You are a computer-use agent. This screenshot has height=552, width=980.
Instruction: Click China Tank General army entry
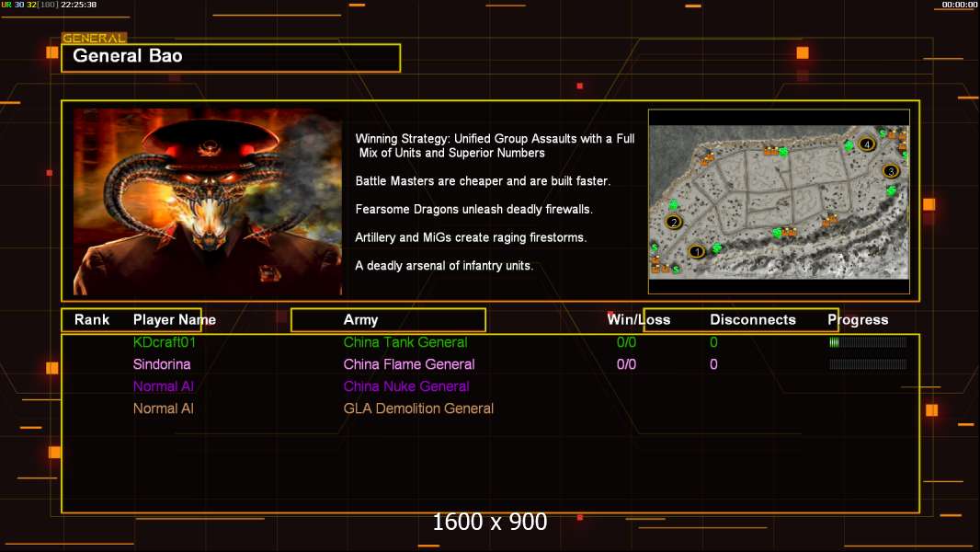pos(405,342)
